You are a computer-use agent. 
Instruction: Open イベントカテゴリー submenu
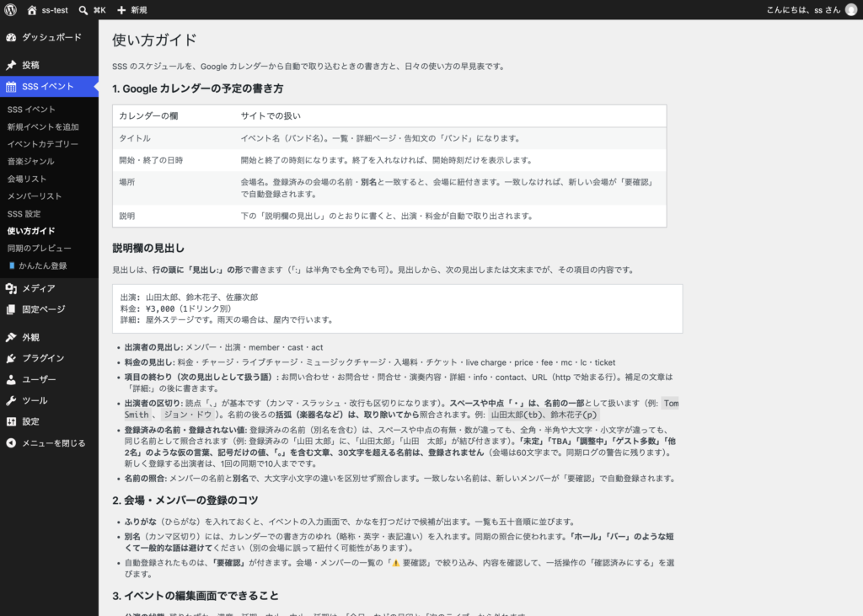[42, 144]
